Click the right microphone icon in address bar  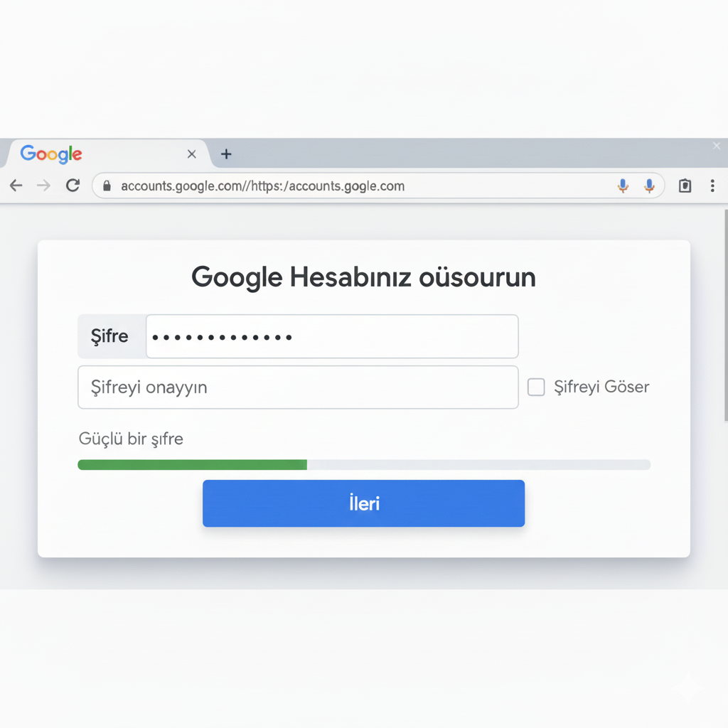click(649, 186)
